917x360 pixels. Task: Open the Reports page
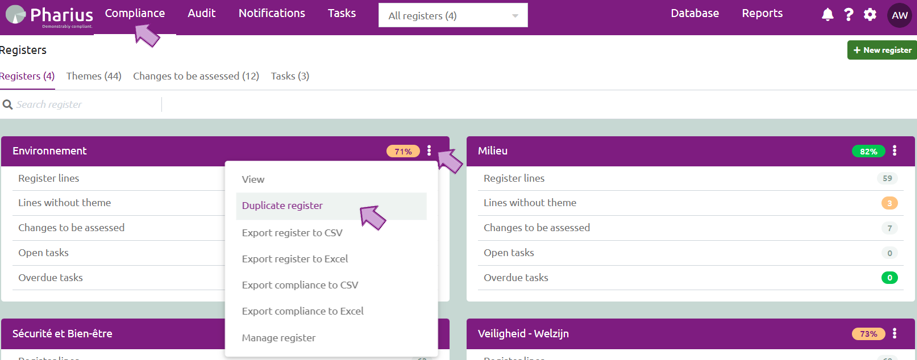pos(762,13)
